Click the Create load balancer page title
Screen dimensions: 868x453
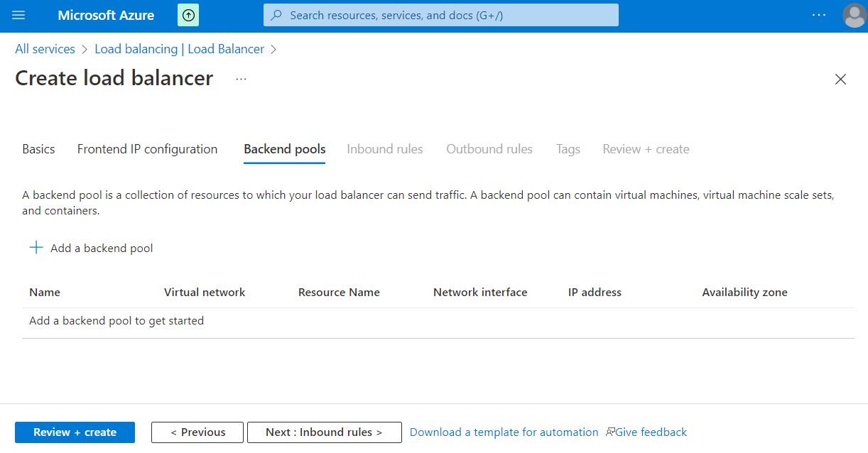pyautogui.click(x=114, y=78)
